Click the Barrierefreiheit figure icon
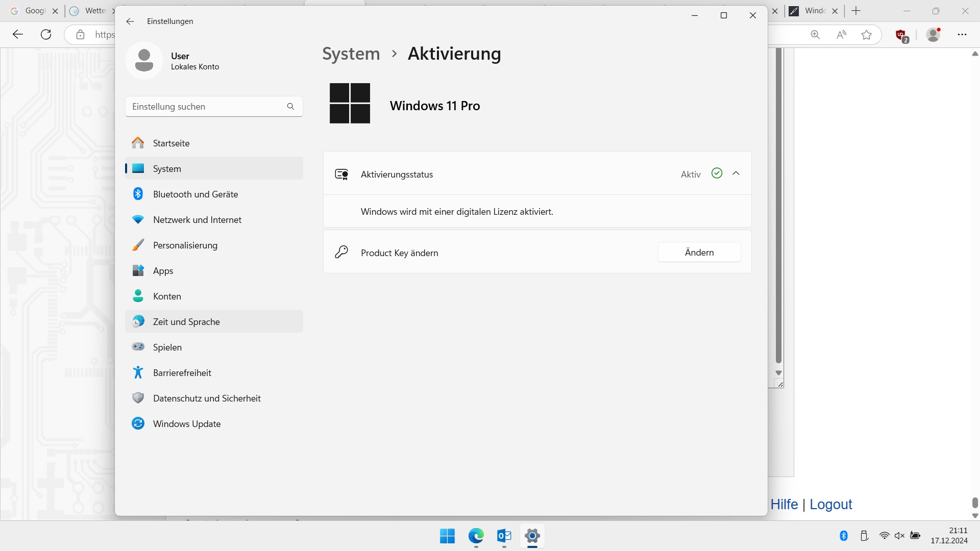The image size is (980, 551). coord(138,372)
